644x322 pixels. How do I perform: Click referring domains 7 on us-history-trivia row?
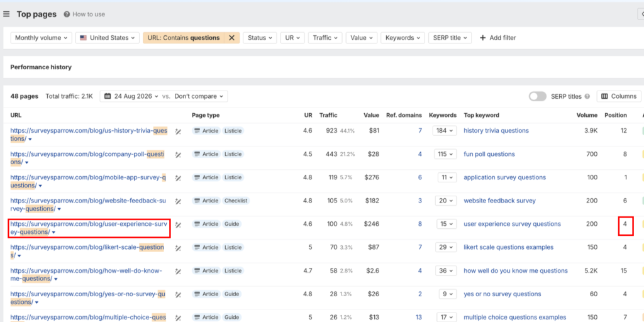click(419, 131)
